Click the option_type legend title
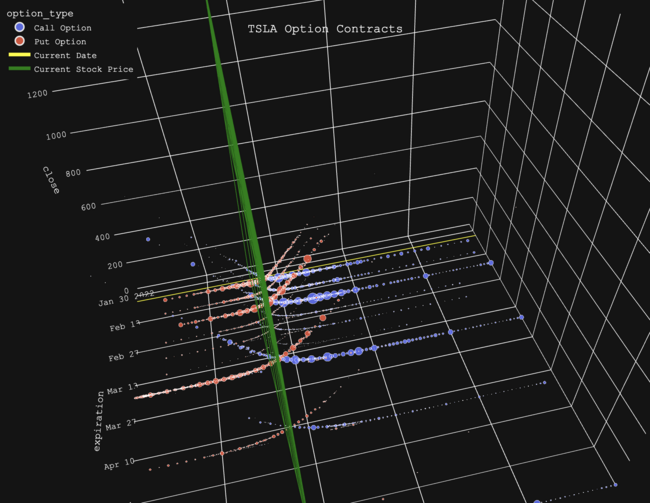 (36, 13)
